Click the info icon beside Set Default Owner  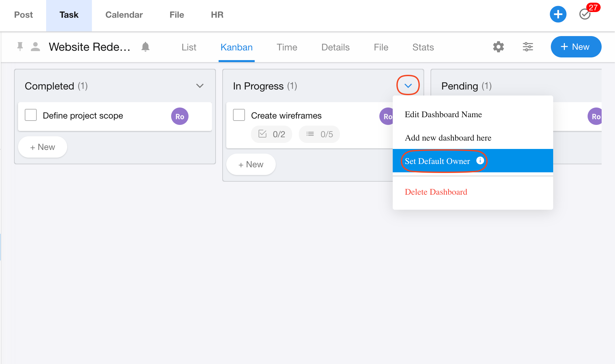[x=480, y=161]
